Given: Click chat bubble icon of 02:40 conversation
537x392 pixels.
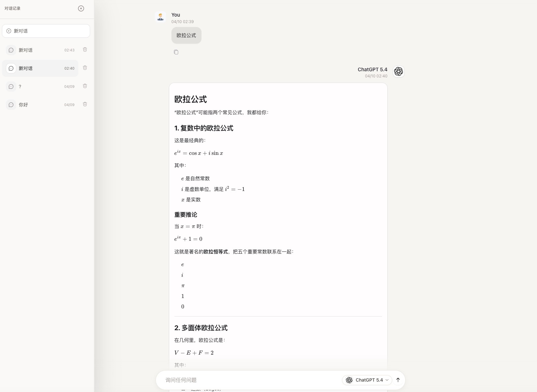Looking at the screenshot, I should [11, 68].
